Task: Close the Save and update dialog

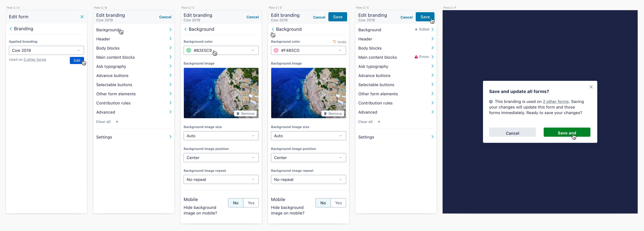Action: [x=591, y=87]
